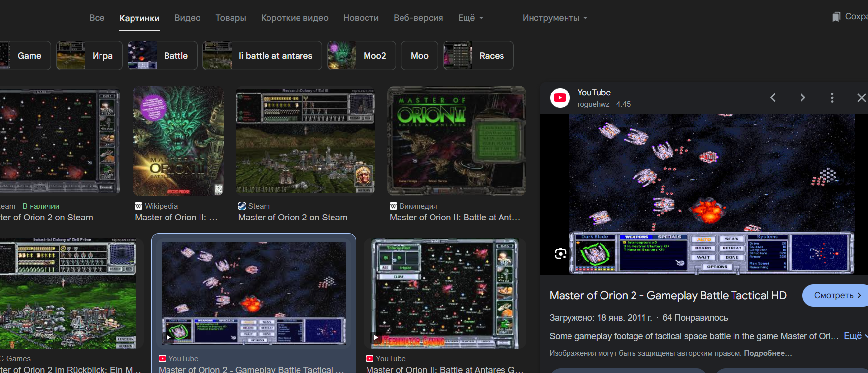Select the Moo filter chip
Viewport: 868px width, 373px height.
[x=420, y=56]
